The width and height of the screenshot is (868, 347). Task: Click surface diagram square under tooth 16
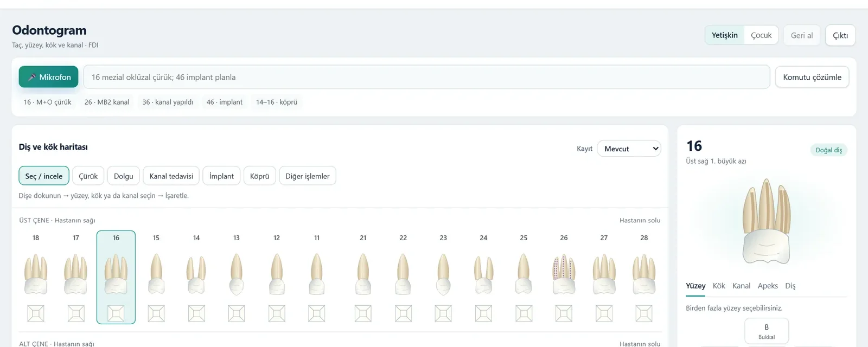tap(116, 313)
